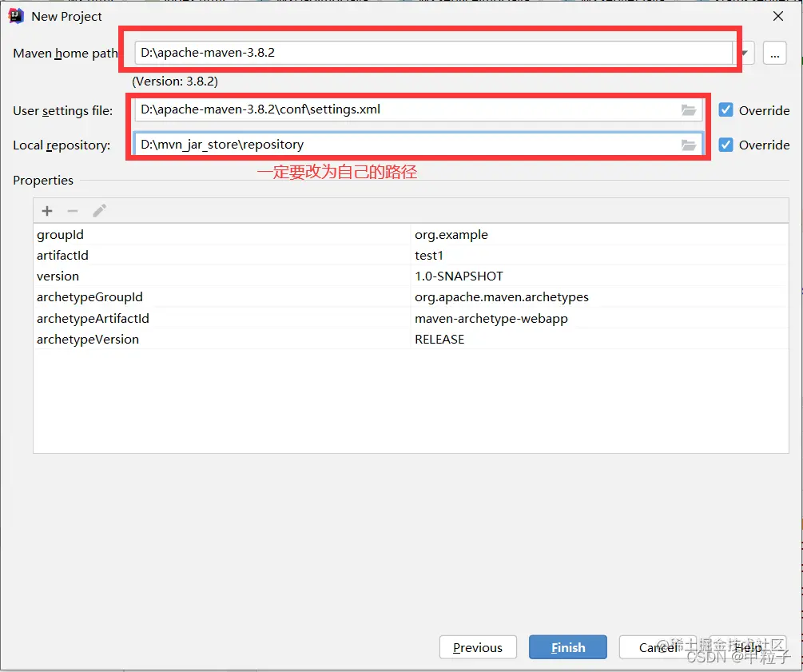The image size is (803, 672).
Task: Expand the Maven home path dropdown
Action: pyautogui.click(x=745, y=54)
